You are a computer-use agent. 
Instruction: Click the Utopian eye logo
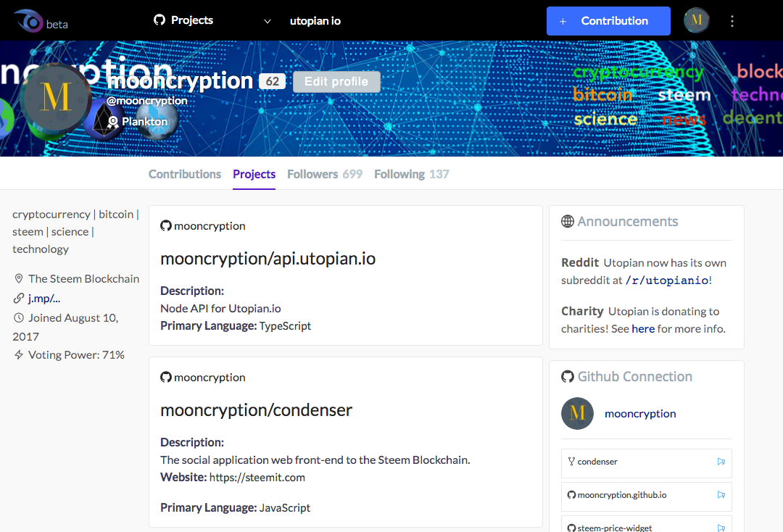tap(29, 21)
